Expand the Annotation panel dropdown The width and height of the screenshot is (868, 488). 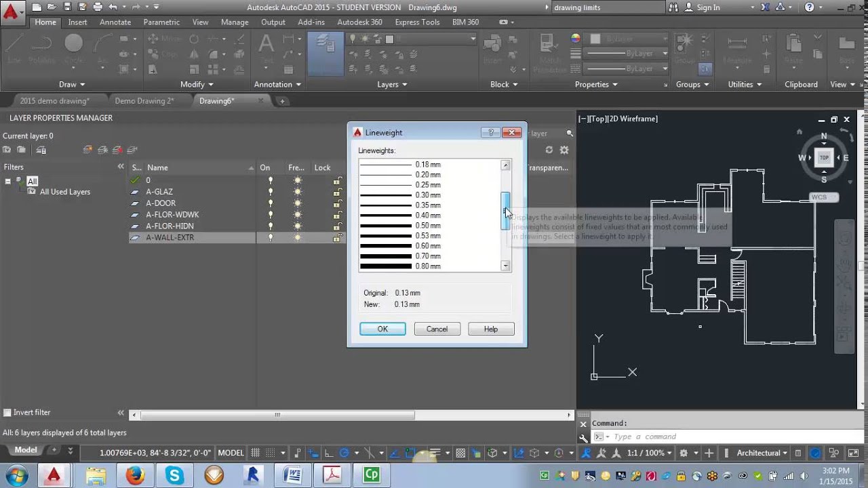pos(277,85)
